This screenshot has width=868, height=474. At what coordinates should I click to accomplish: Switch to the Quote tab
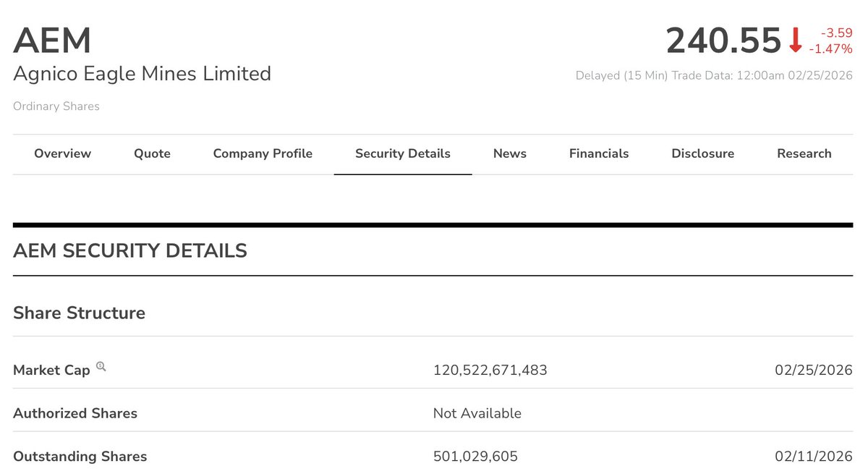tap(152, 153)
